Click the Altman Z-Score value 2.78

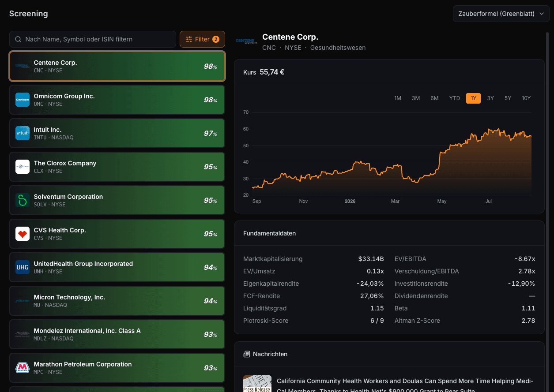pos(528,321)
